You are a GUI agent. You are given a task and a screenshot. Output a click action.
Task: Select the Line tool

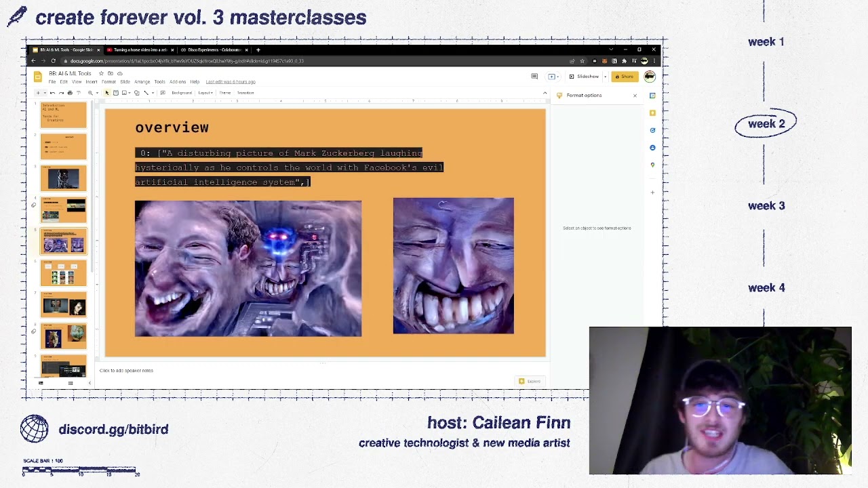point(146,93)
